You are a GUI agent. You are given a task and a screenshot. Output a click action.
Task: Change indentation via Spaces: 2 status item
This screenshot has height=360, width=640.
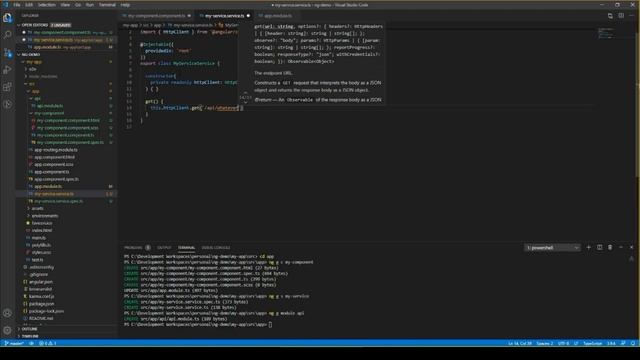(x=544, y=343)
